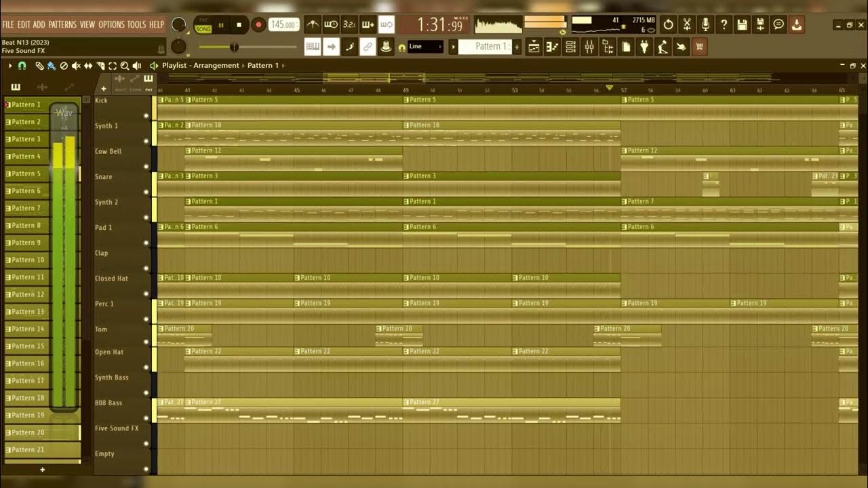Open pattern selector arrow beside Pattern 1 box
This screenshot has width=868, height=488.
454,47
